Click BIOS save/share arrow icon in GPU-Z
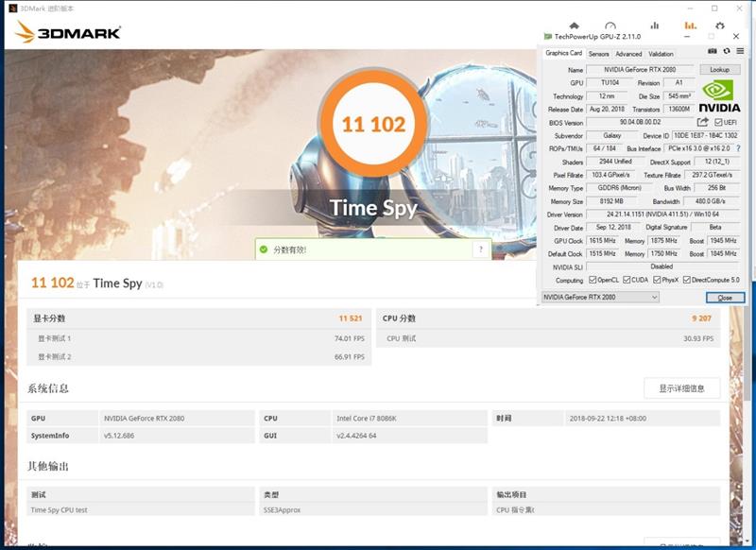Viewport: 756px width, 550px height. coord(702,122)
